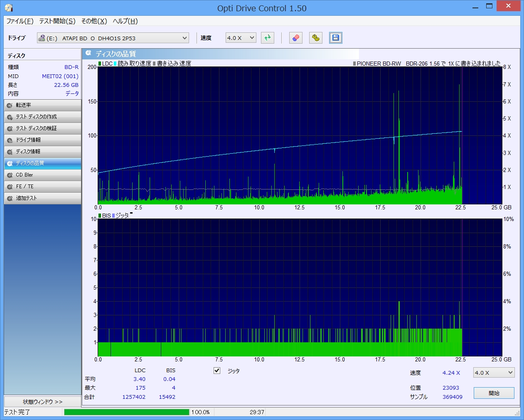
Task: Select the CD Bler test
Action: (42, 175)
